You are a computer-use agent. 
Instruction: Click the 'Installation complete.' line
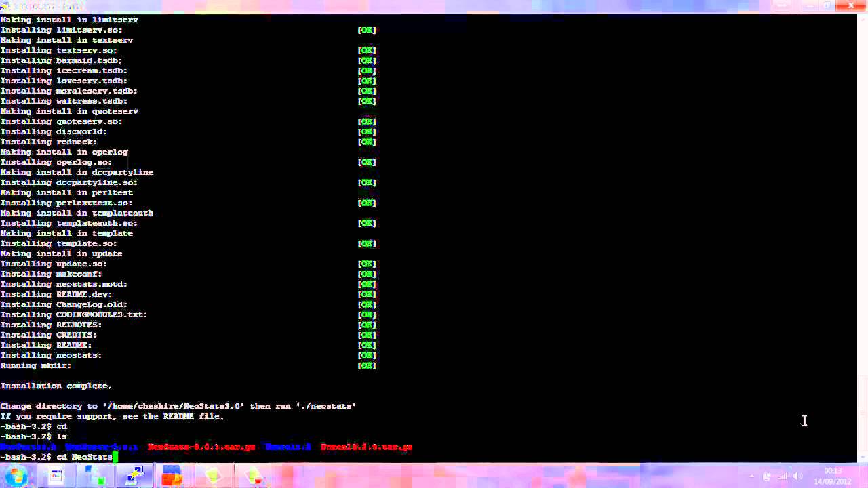(x=56, y=386)
